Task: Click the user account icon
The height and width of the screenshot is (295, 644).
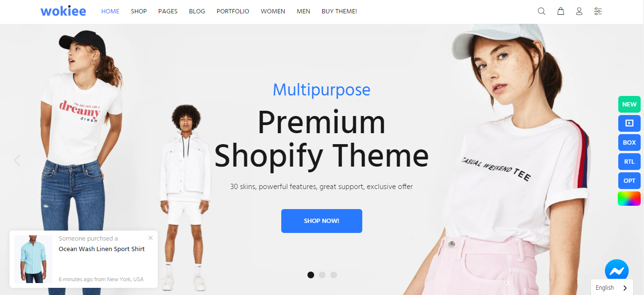Action: coord(579,11)
